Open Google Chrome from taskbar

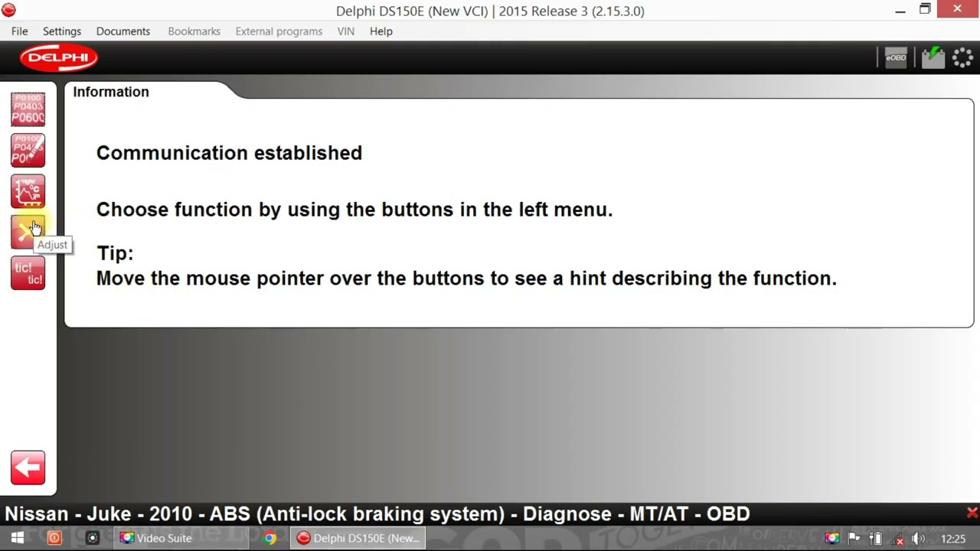pyautogui.click(x=269, y=538)
